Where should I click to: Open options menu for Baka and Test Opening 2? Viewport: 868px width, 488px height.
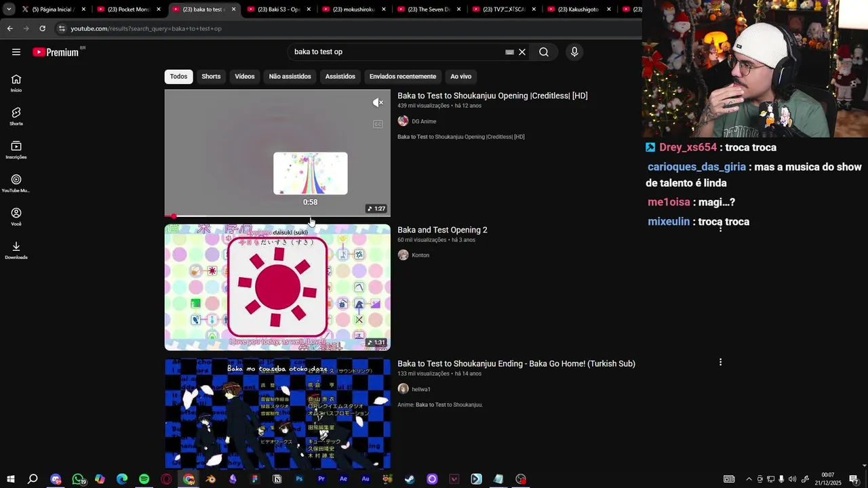[720, 228]
